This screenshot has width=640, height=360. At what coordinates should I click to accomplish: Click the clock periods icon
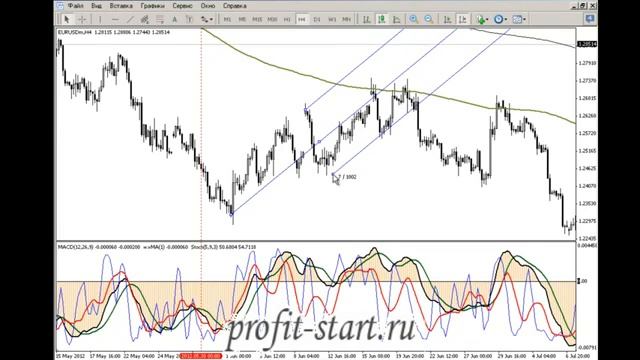point(498,19)
